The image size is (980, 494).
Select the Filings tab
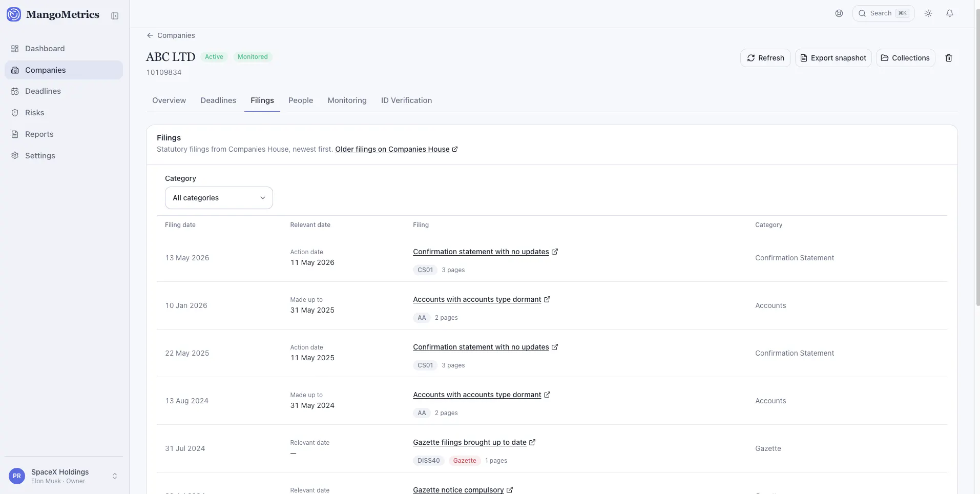point(262,100)
